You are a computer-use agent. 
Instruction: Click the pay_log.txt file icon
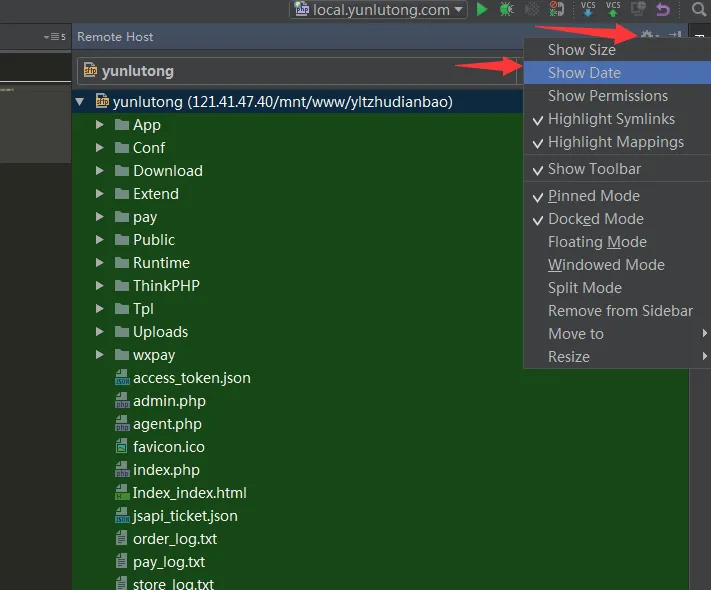coord(122,561)
